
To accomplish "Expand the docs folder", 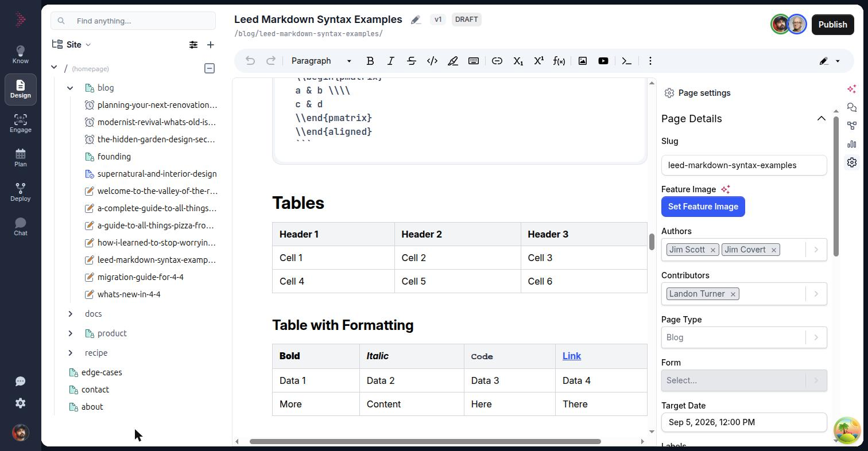I will click(70, 314).
